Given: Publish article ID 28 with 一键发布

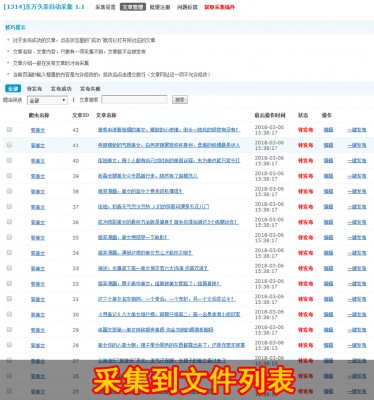Looking at the screenshot, I should pyautogui.click(x=357, y=345).
